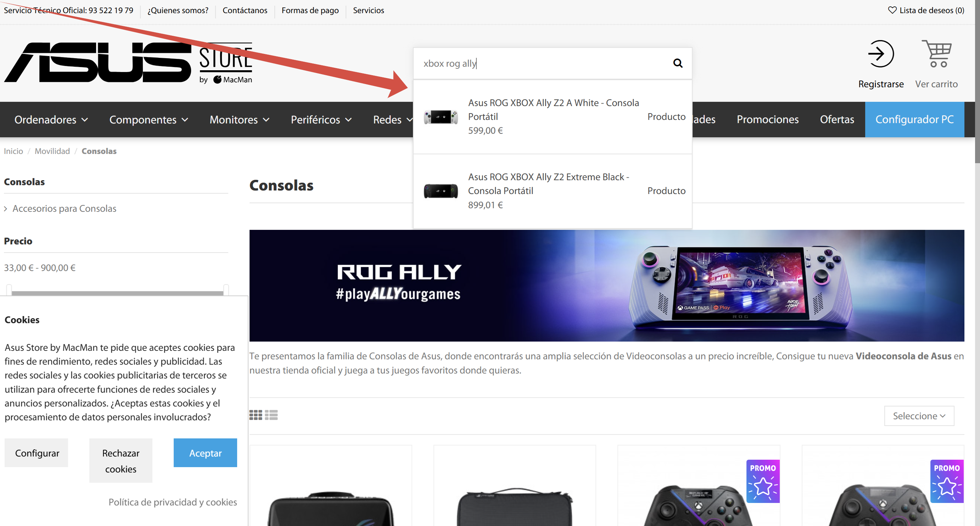Expand the Periféricos menu

click(321, 120)
